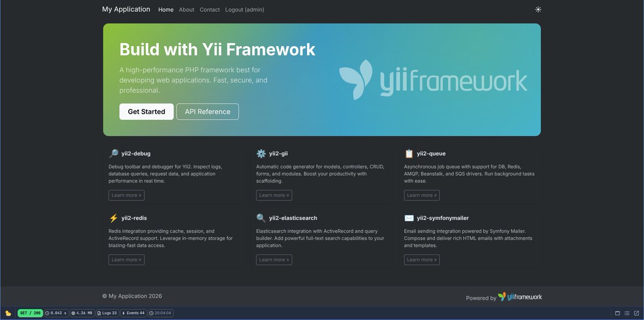Go to the About page
Image resolution: width=644 pixels, height=320 pixels.
[187, 10]
